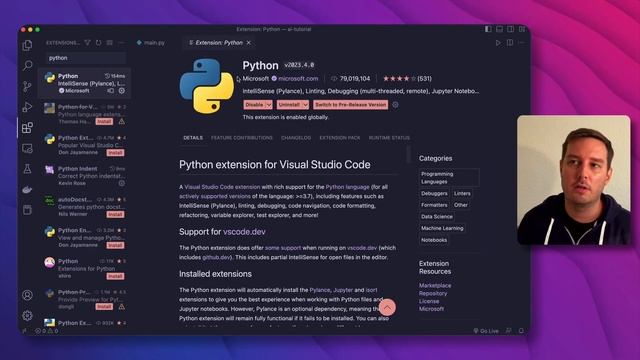Click the extension settings gear beside Pre-Release button
Screen dimensions: 640x360
point(395,104)
